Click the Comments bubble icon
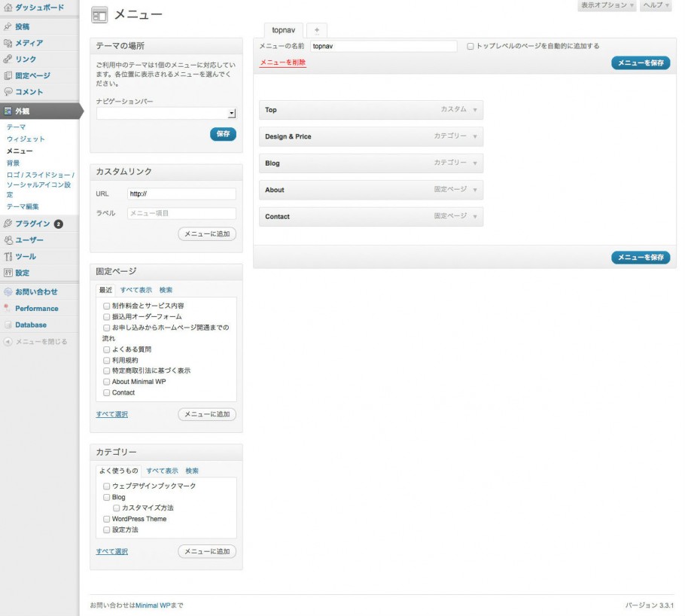The height and width of the screenshot is (616, 685). [x=8, y=92]
